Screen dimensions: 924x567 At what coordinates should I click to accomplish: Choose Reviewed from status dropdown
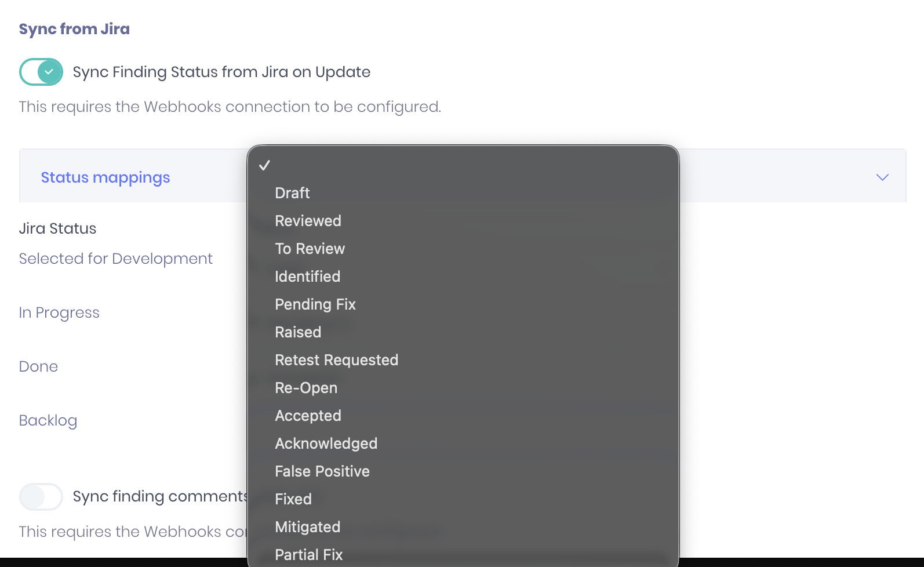[x=463, y=221]
